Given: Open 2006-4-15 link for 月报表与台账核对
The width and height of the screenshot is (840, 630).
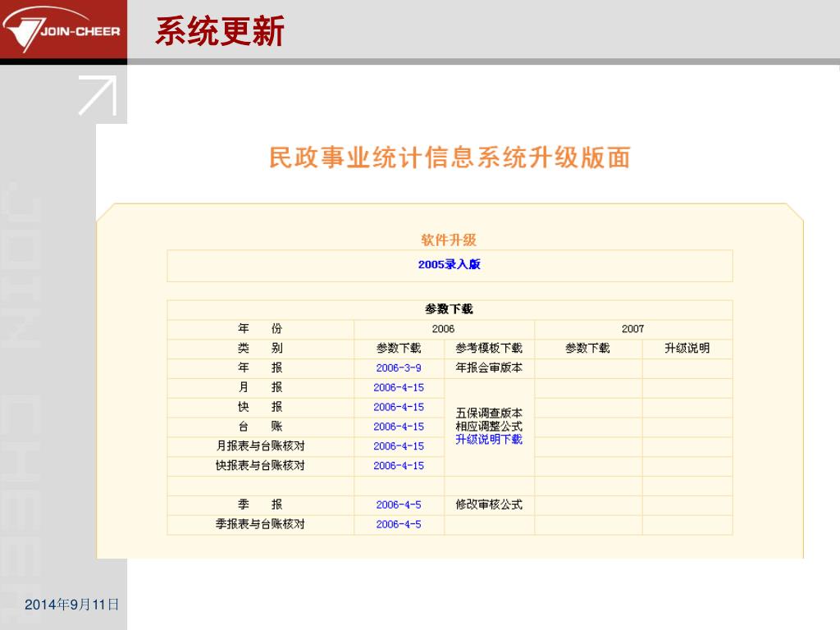Looking at the screenshot, I should pyautogui.click(x=399, y=446).
